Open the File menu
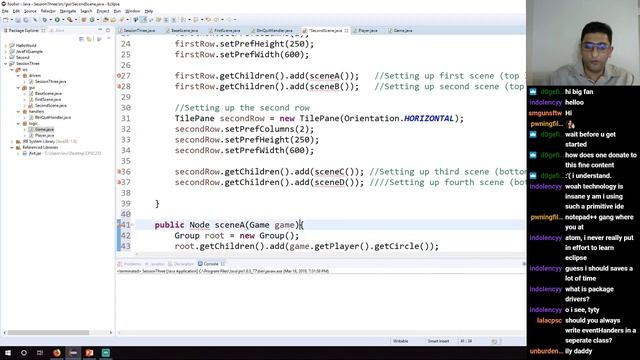 [5, 11]
